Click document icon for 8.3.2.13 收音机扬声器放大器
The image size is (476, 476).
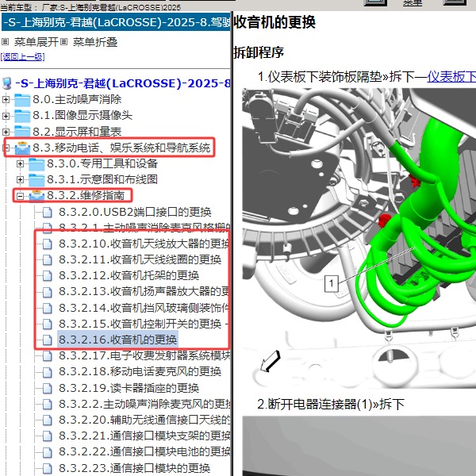coord(48,292)
